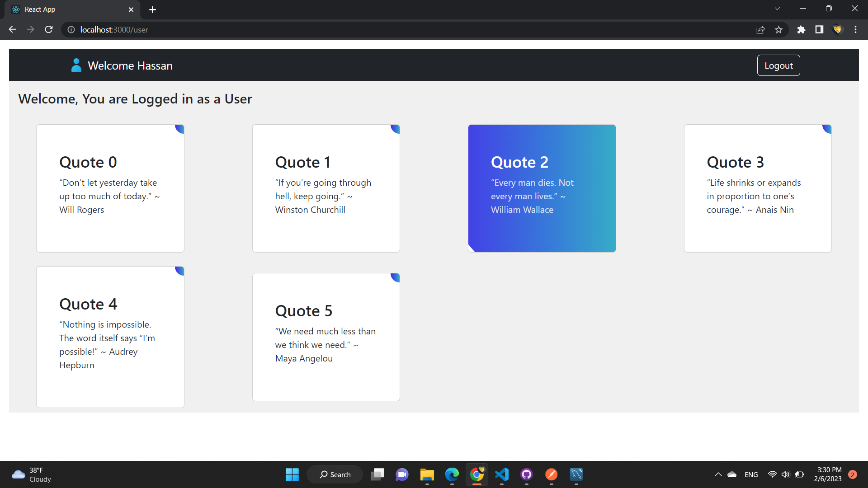Toggle the bookmark star for this page
This screenshot has width=868, height=488.
point(778,29)
